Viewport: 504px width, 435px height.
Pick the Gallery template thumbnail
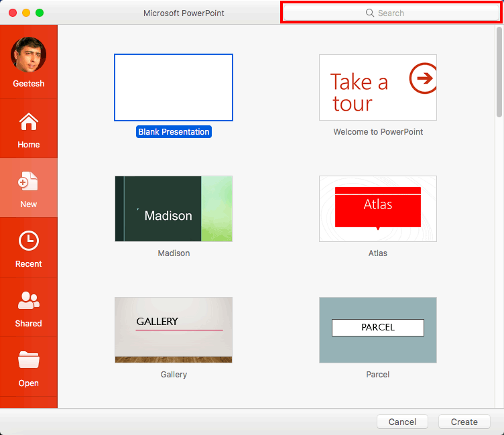pos(174,330)
